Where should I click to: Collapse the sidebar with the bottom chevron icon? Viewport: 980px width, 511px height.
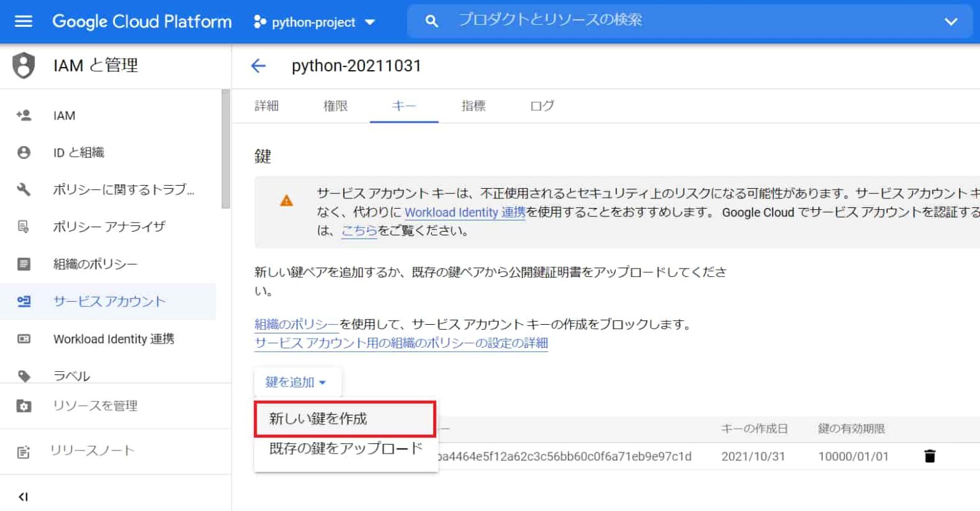[24, 497]
